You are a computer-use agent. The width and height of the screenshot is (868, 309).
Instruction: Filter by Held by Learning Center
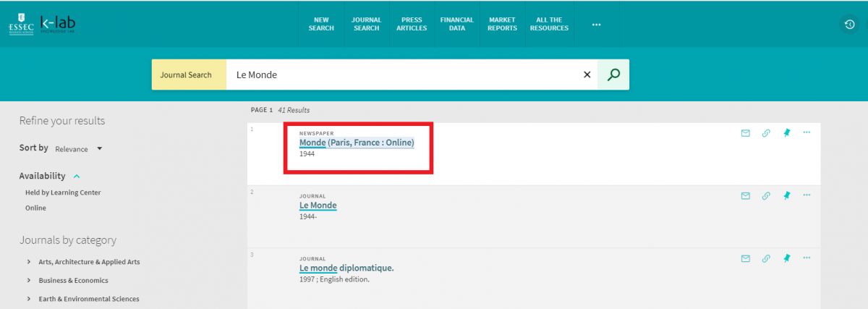[63, 192]
